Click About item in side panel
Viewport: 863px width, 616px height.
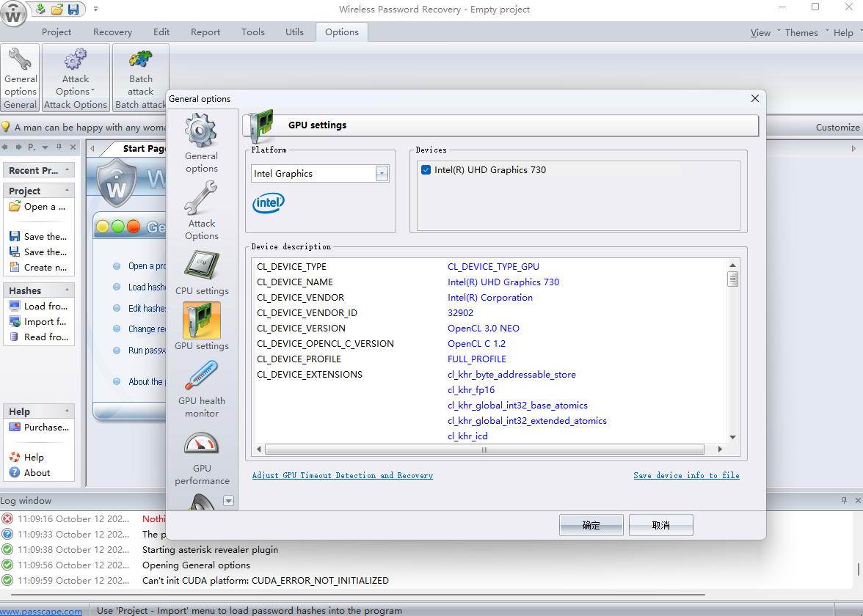tap(29, 473)
